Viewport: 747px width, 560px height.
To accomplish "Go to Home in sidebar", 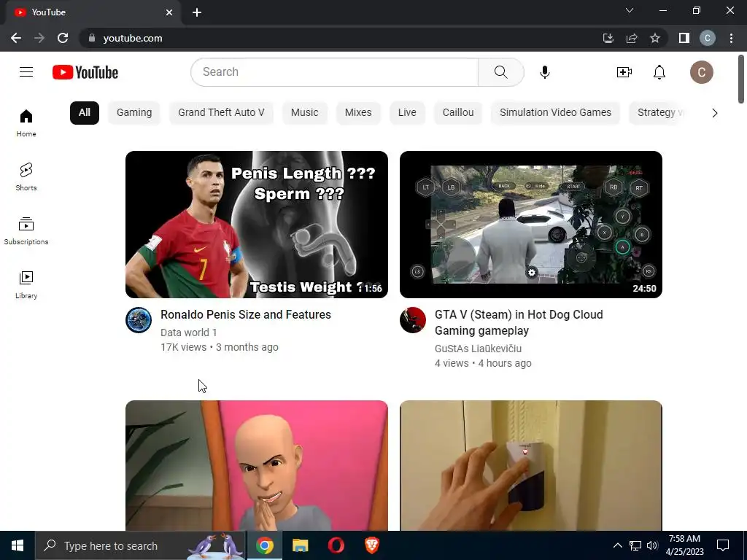I will point(26,123).
